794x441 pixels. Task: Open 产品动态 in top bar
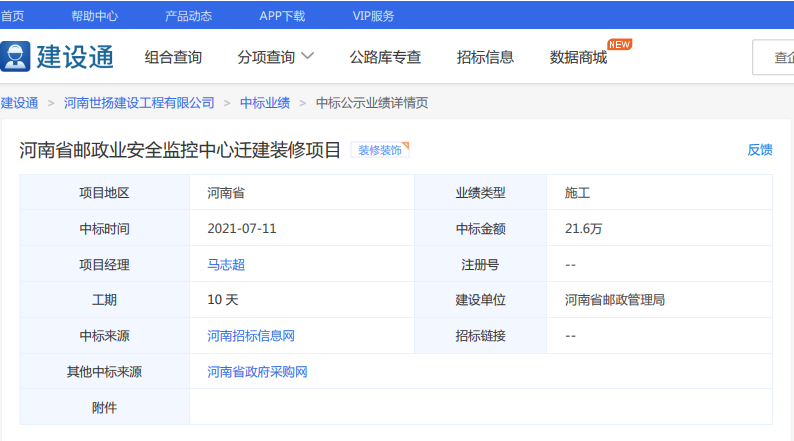pos(188,16)
